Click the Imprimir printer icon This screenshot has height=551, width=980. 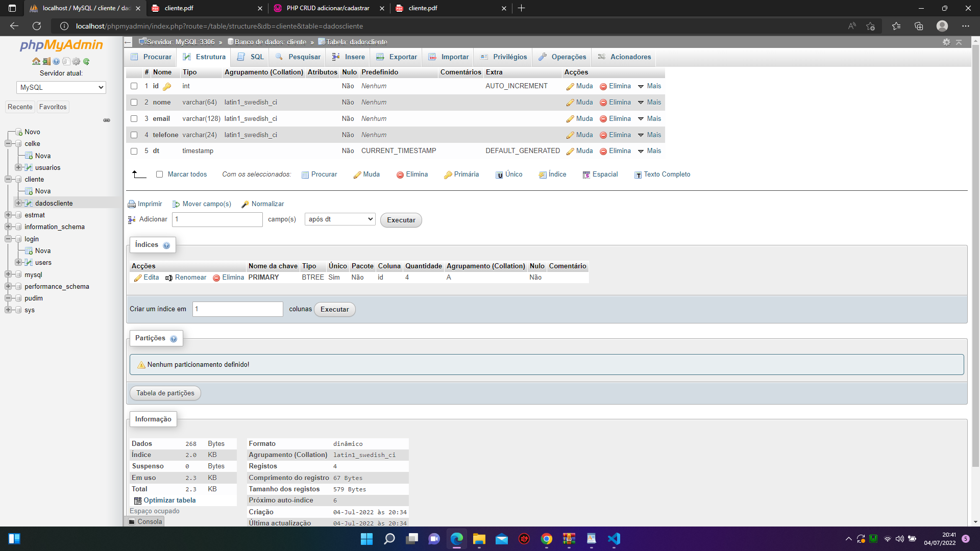click(132, 204)
